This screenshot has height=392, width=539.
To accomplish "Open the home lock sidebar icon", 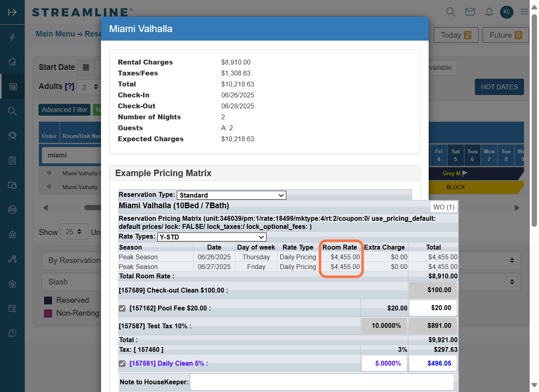I will pyautogui.click(x=12, y=62).
